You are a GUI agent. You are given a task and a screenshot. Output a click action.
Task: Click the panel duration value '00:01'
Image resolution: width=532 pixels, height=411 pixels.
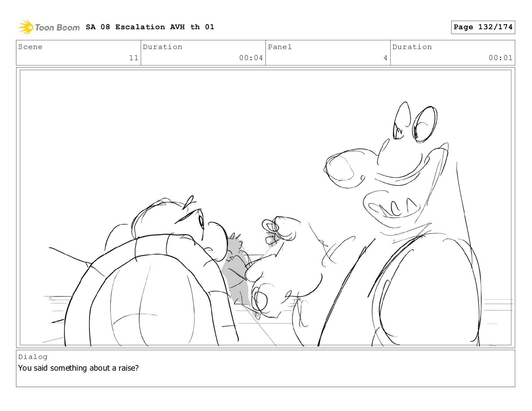[x=500, y=58]
